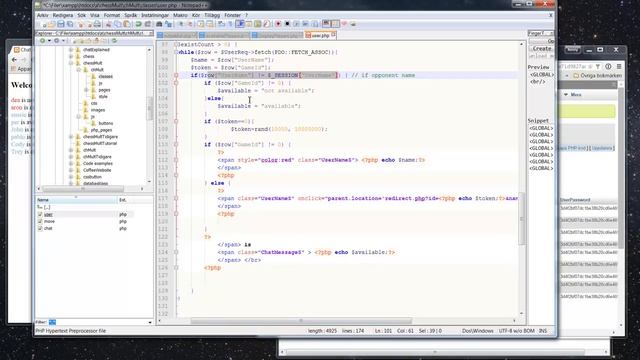Click the John username link in the left browser
Image resolution: width=640 pixels, height=360 pixels.
click(17, 129)
